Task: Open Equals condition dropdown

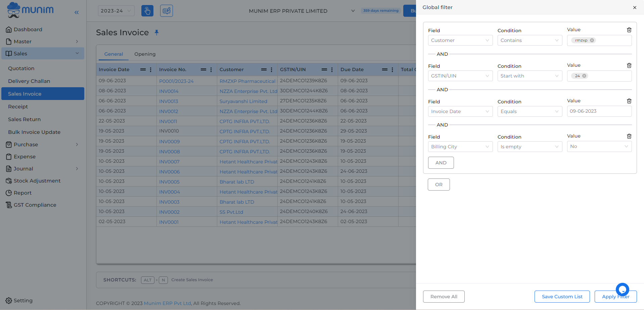Action: point(530,111)
